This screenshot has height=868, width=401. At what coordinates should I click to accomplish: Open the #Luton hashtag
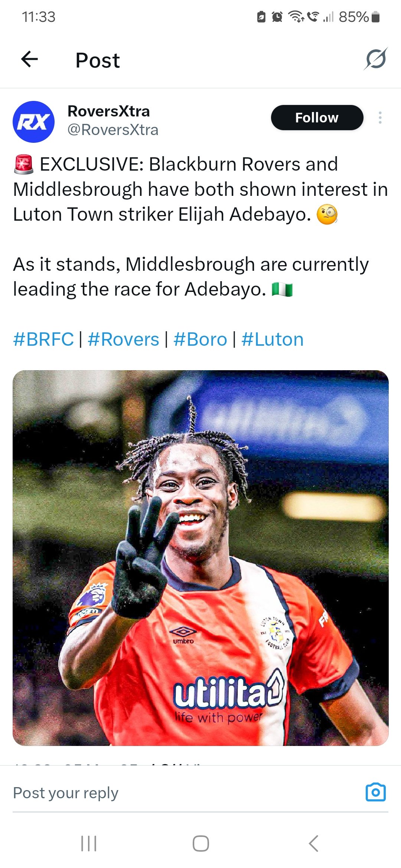273,339
